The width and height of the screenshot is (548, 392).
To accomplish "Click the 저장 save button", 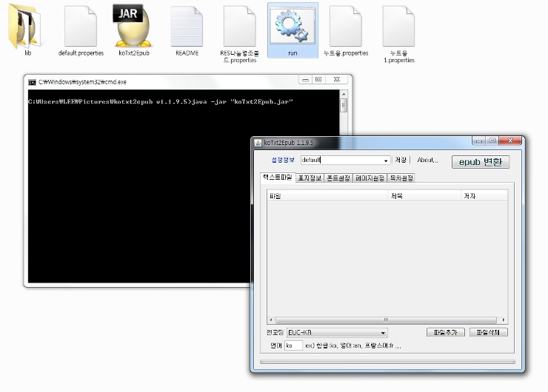I will click(x=401, y=160).
